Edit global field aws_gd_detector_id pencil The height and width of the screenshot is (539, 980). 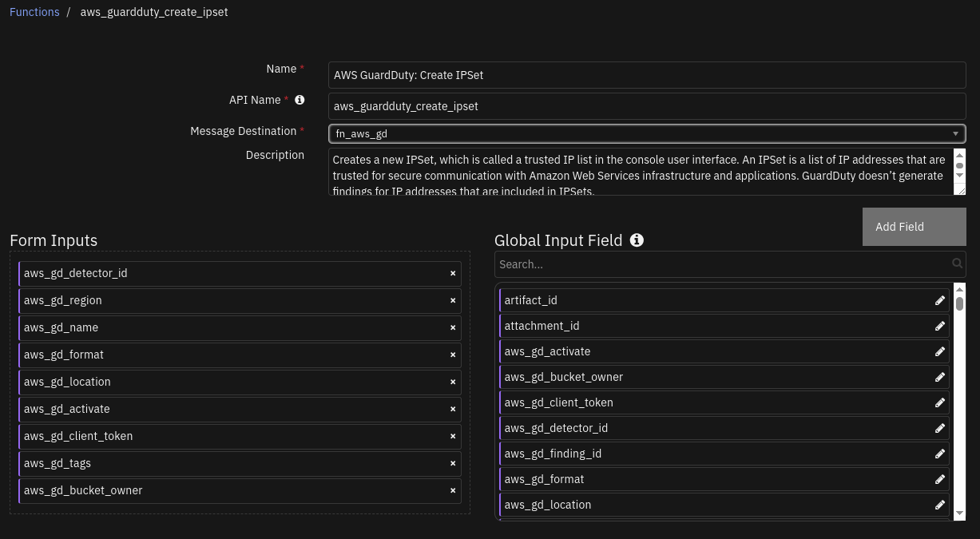coord(940,428)
